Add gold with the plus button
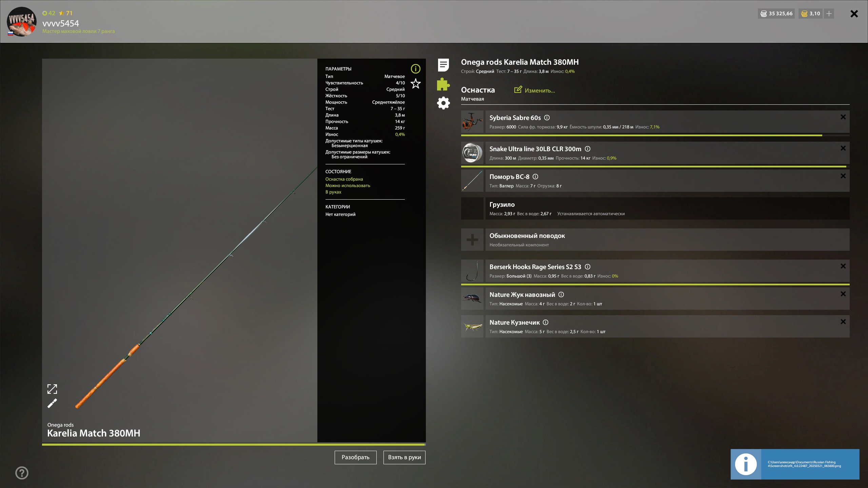Image resolution: width=868 pixels, height=488 pixels. tap(829, 14)
